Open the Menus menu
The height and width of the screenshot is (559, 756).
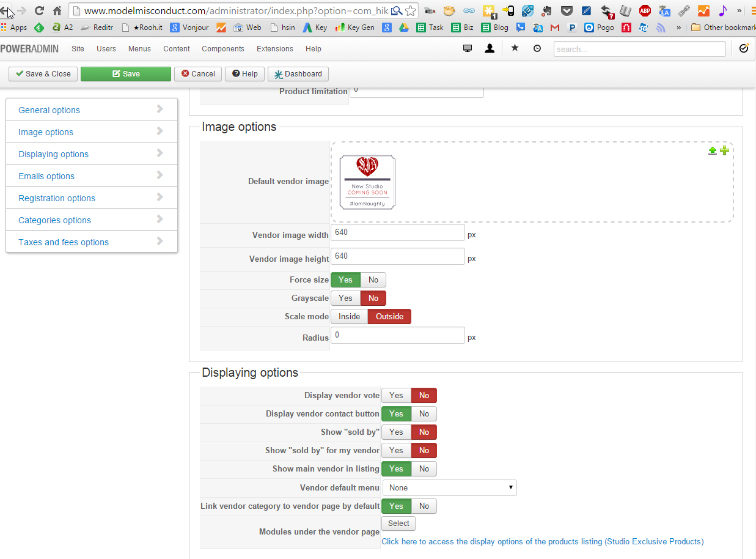point(139,49)
